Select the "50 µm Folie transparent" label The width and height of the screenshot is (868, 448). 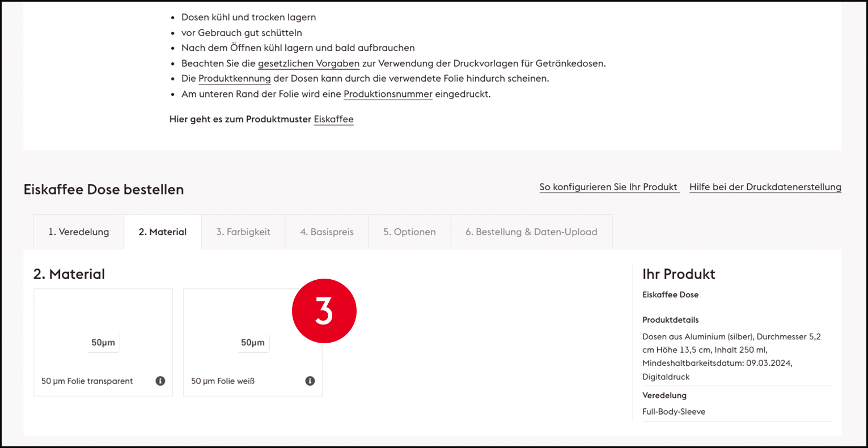(x=87, y=381)
